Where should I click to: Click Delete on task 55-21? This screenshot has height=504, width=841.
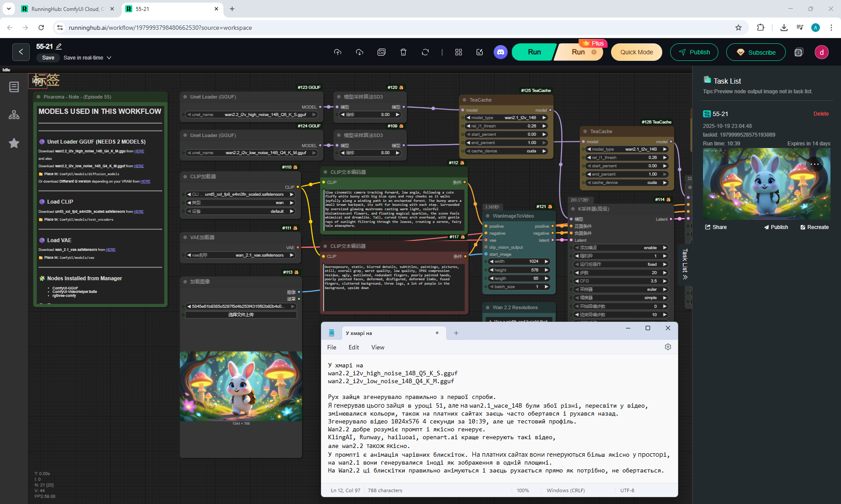click(820, 114)
